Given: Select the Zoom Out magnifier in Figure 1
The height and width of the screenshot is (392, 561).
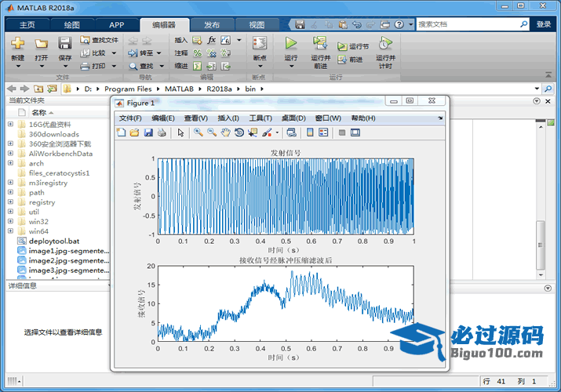Looking at the screenshot, I should (x=212, y=132).
